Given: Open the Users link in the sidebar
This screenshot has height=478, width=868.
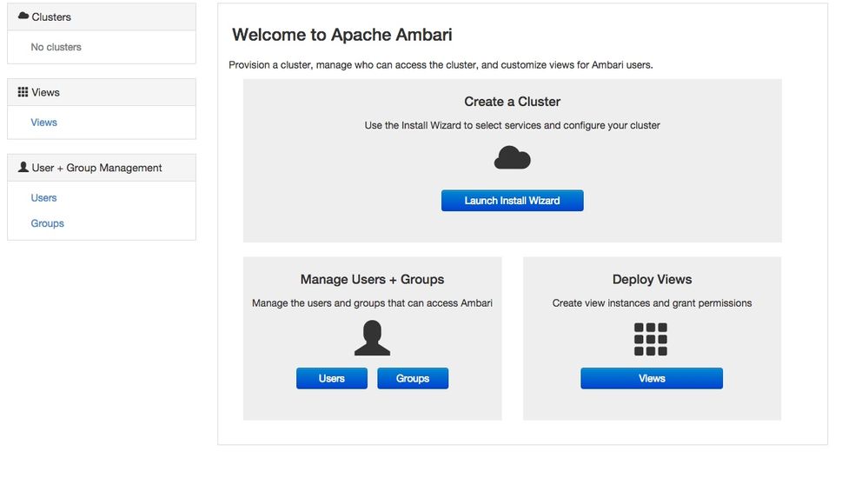Looking at the screenshot, I should (43, 198).
